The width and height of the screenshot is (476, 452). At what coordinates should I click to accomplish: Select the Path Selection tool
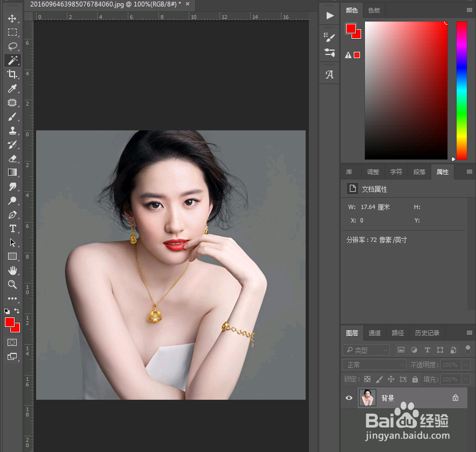click(x=12, y=242)
